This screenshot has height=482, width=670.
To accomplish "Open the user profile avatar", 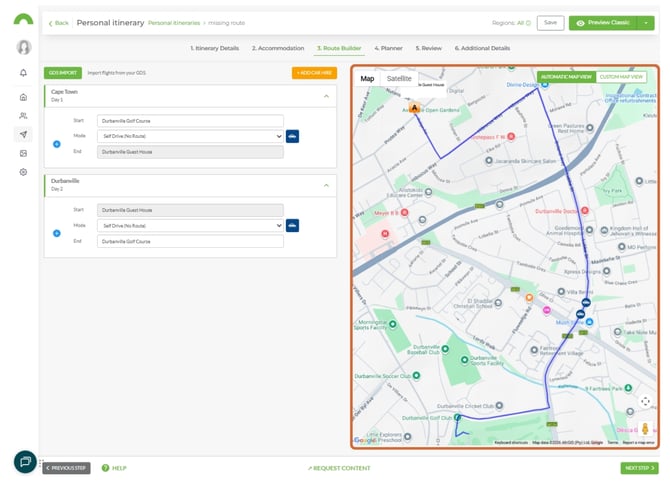I will [24, 47].
